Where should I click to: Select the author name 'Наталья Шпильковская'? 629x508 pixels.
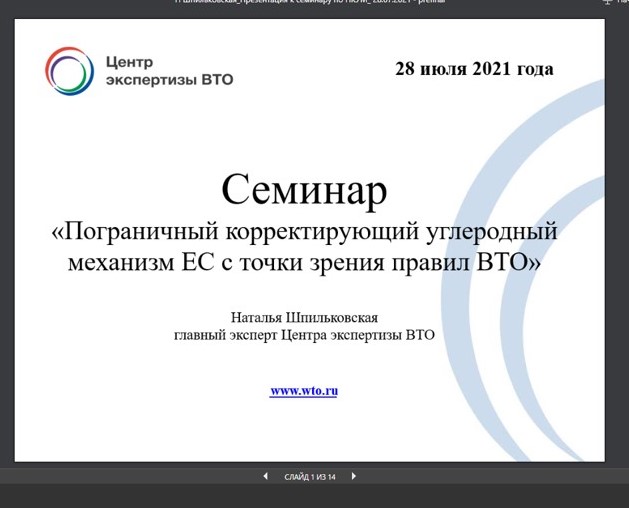point(304,317)
